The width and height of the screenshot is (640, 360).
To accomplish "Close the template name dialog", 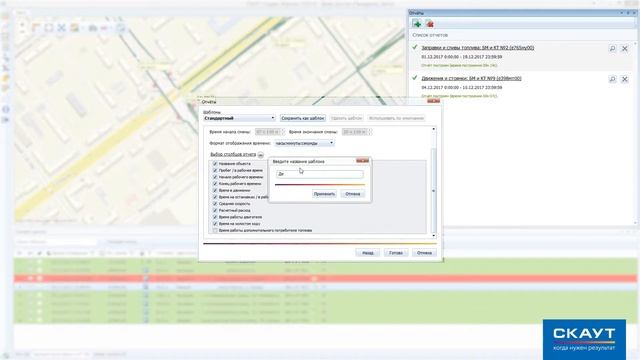I will [362, 161].
